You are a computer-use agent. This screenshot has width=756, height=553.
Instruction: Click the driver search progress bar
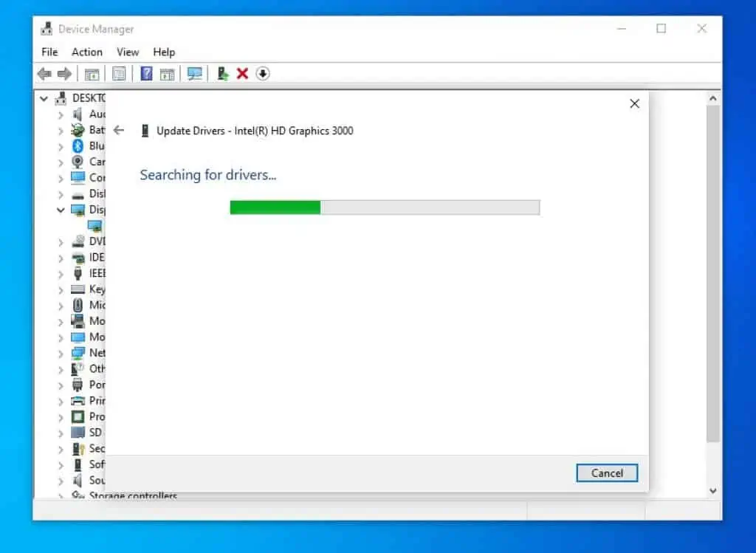click(x=385, y=207)
